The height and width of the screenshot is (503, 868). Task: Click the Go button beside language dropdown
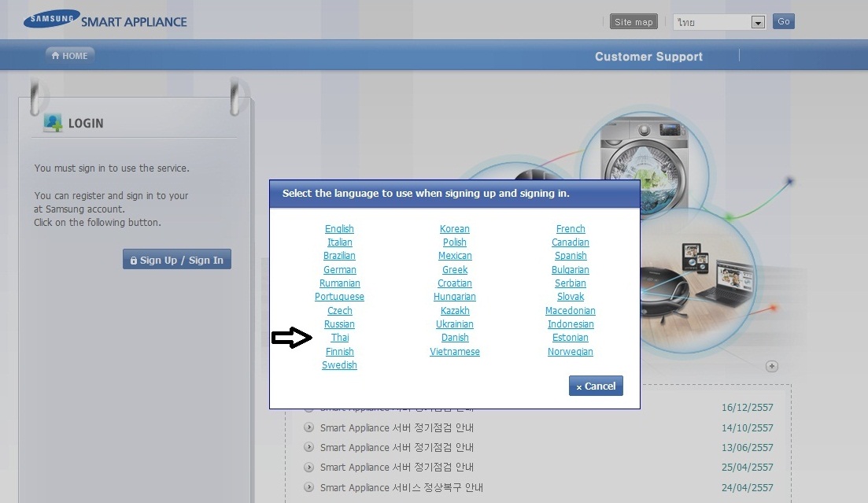[x=783, y=21]
